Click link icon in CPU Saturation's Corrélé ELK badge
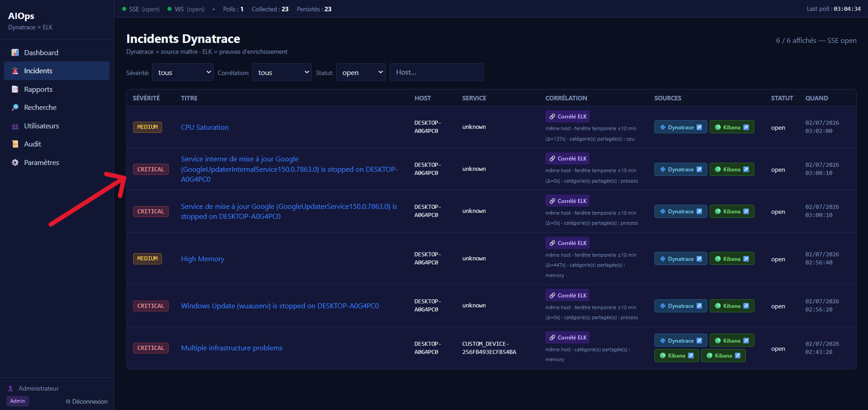868x410 pixels. (x=553, y=117)
